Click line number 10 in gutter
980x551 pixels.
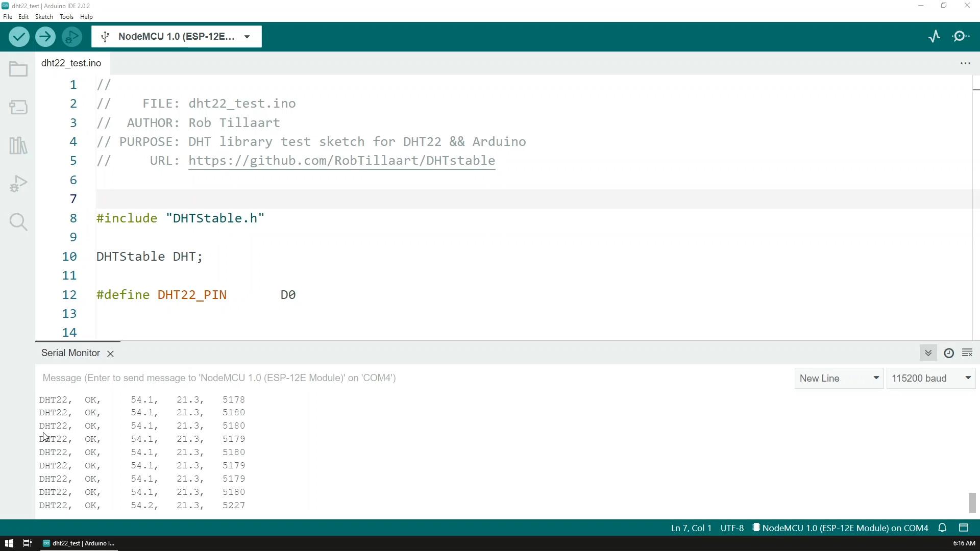tap(69, 257)
